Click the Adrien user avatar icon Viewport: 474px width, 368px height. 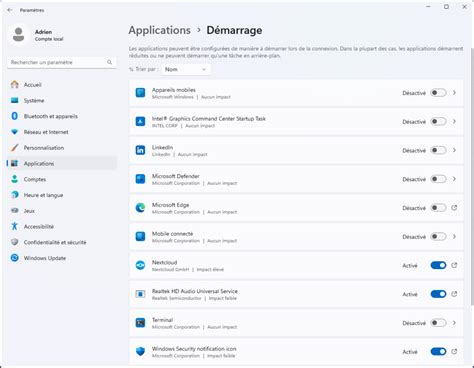click(x=19, y=35)
